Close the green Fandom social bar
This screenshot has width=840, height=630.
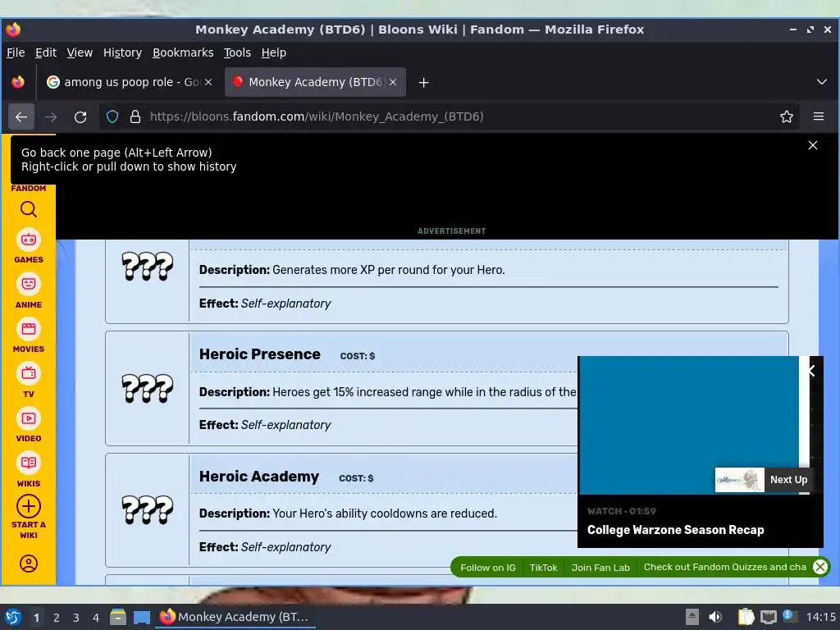click(x=820, y=567)
